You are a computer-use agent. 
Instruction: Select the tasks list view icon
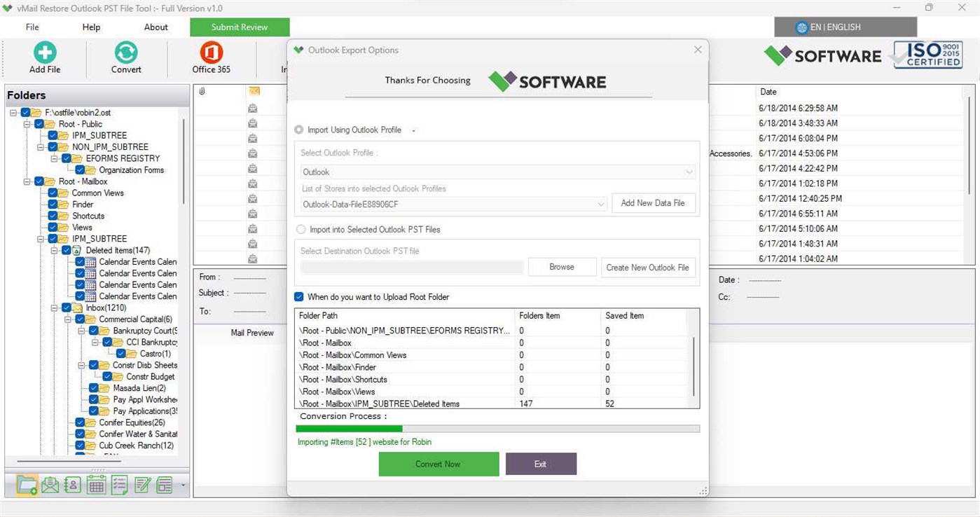119,484
